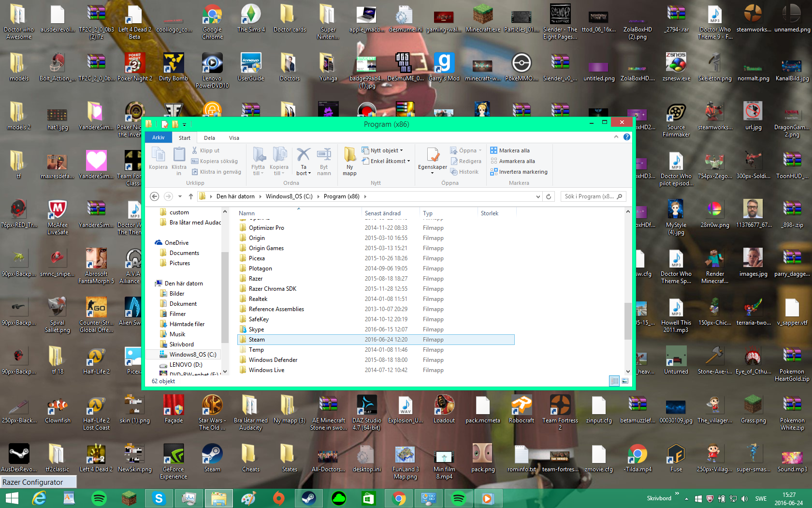This screenshot has height=508, width=812.
Task: Select the Team Fortress 2 desktop icon
Action: [x=560, y=412]
